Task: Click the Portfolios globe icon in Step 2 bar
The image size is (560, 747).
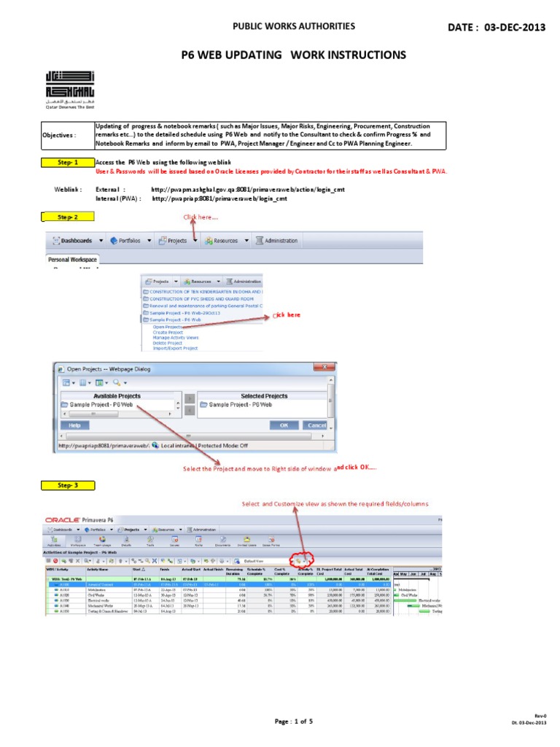Action: pyautogui.click(x=114, y=241)
